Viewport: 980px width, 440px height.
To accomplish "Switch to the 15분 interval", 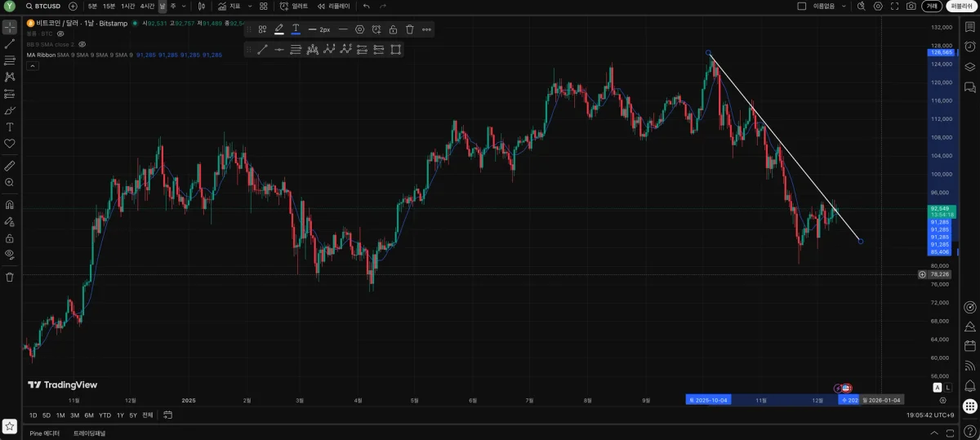I will (x=109, y=6).
